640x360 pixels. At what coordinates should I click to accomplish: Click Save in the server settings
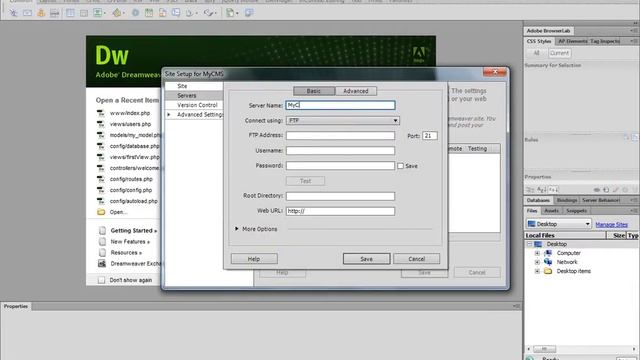[x=366, y=259]
